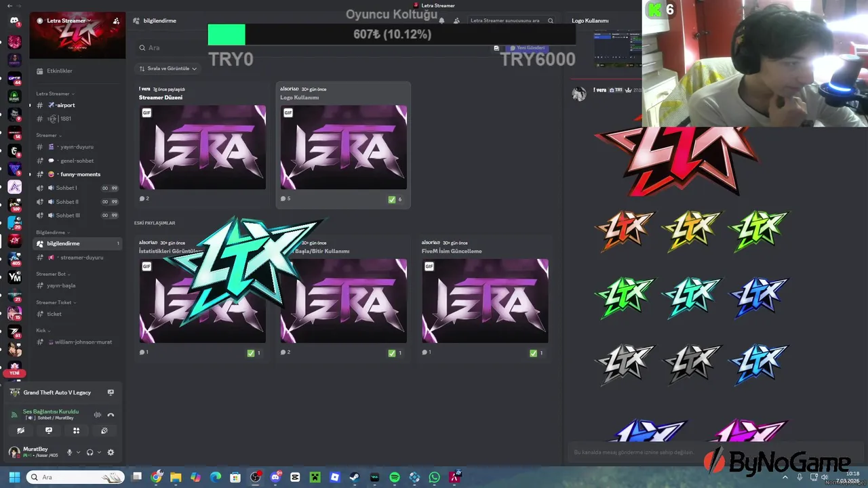Open Discord from taskbar
Screen dimensions: 868x488
tap(275, 477)
